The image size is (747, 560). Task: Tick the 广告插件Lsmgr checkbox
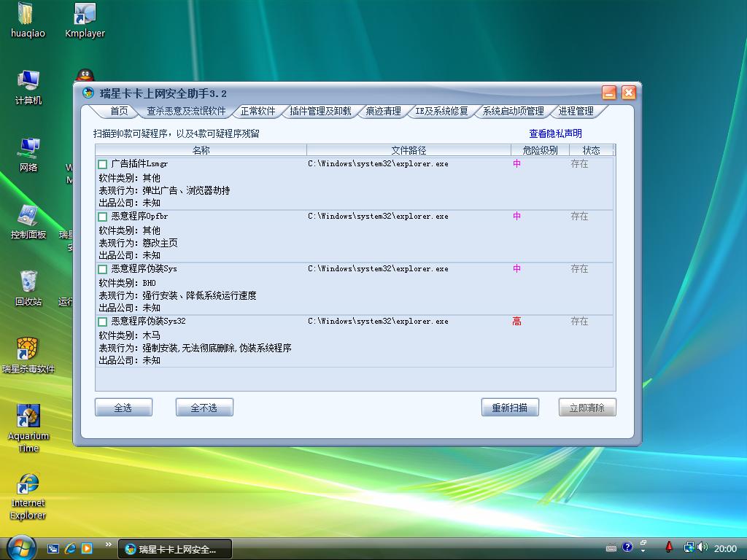102,164
